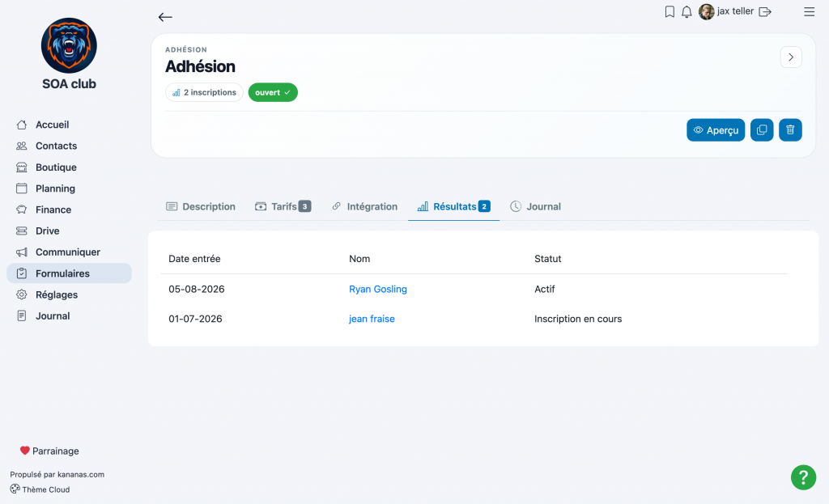Click the 2 inscriptions badge

204,92
